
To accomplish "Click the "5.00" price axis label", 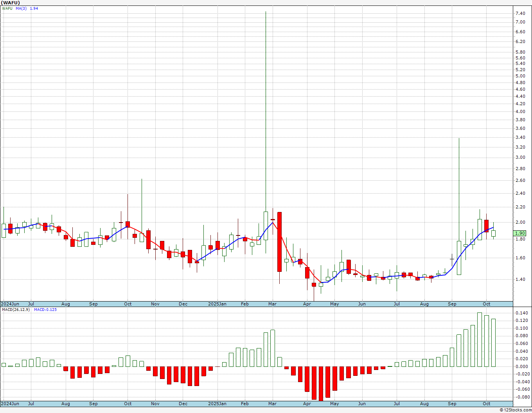I will [520, 76].
